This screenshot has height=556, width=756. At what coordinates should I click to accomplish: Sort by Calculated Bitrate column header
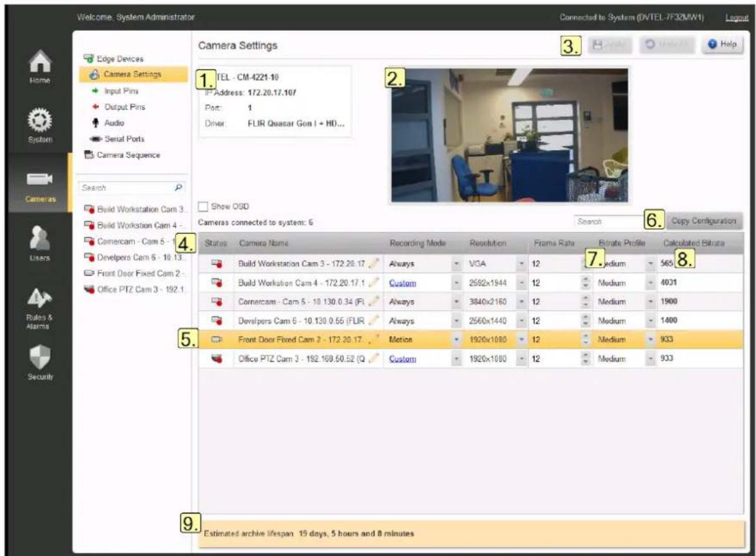(x=693, y=243)
